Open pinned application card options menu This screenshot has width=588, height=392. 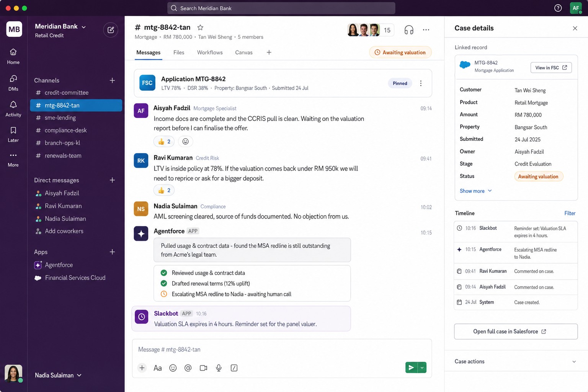pos(421,83)
